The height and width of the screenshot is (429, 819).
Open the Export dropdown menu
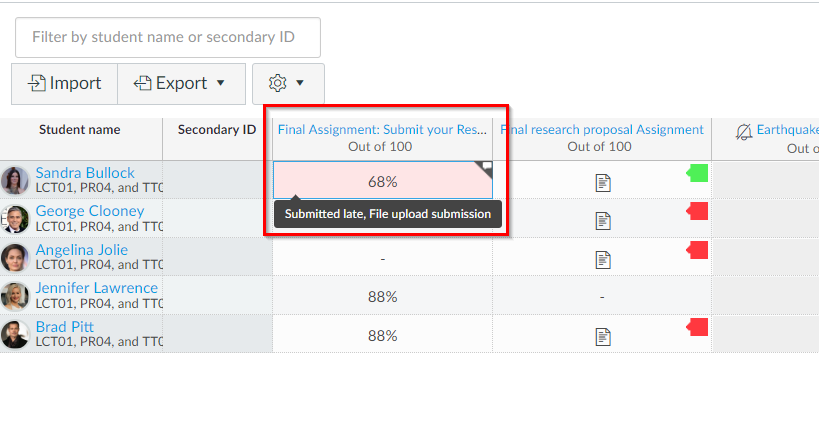pyautogui.click(x=181, y=84)
